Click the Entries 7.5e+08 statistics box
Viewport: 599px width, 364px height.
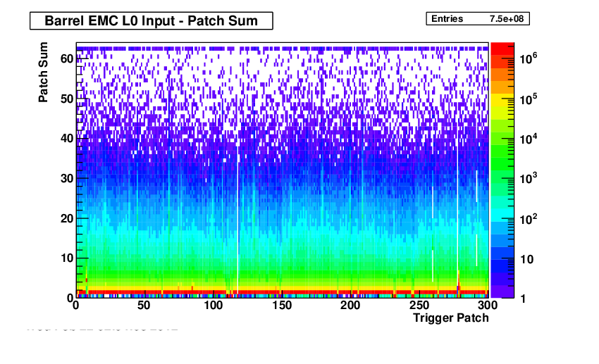coord(478,19)
